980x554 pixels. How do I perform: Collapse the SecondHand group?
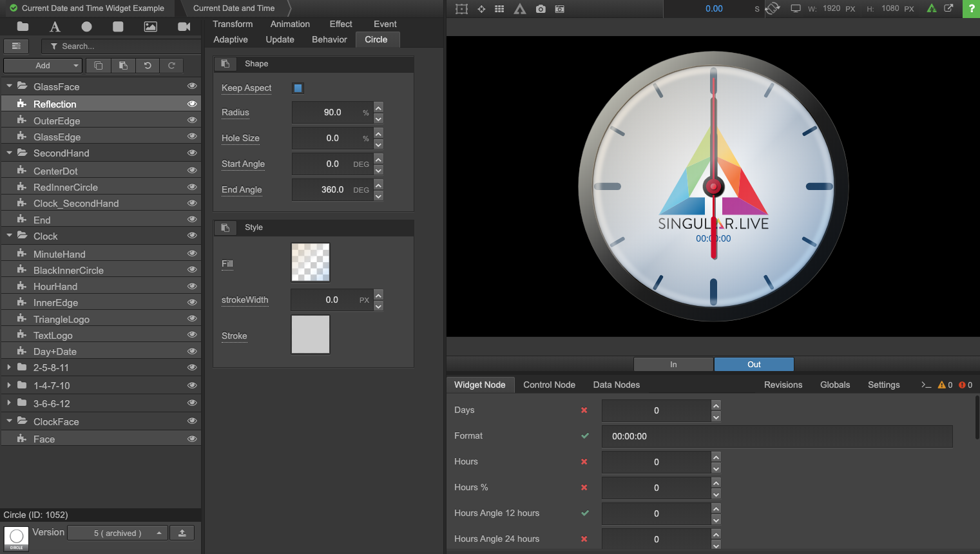(9, 153)
